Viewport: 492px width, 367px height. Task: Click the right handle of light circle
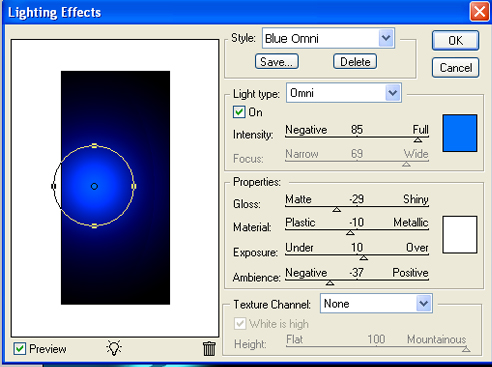[134, 186]
